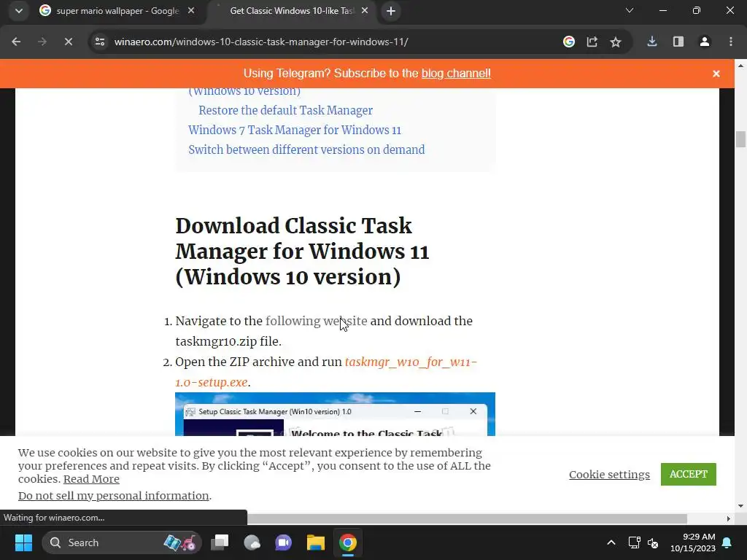Viewport: 747px width, 560px height.
Task: Launch the Teams Chat taskbar icon
Action: 284,542
